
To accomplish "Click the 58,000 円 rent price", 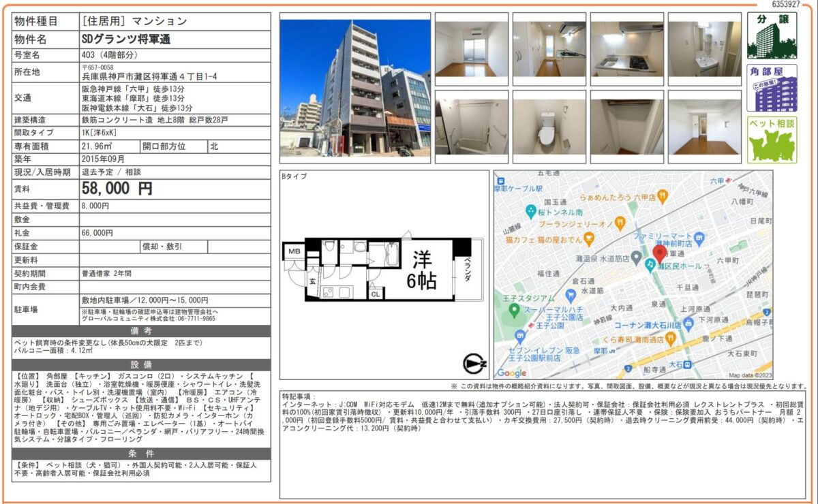I will 117,189.
